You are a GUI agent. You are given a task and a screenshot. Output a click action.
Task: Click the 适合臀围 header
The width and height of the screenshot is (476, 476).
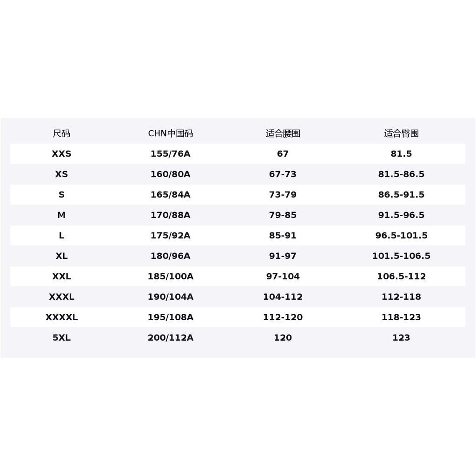[401, 133]
